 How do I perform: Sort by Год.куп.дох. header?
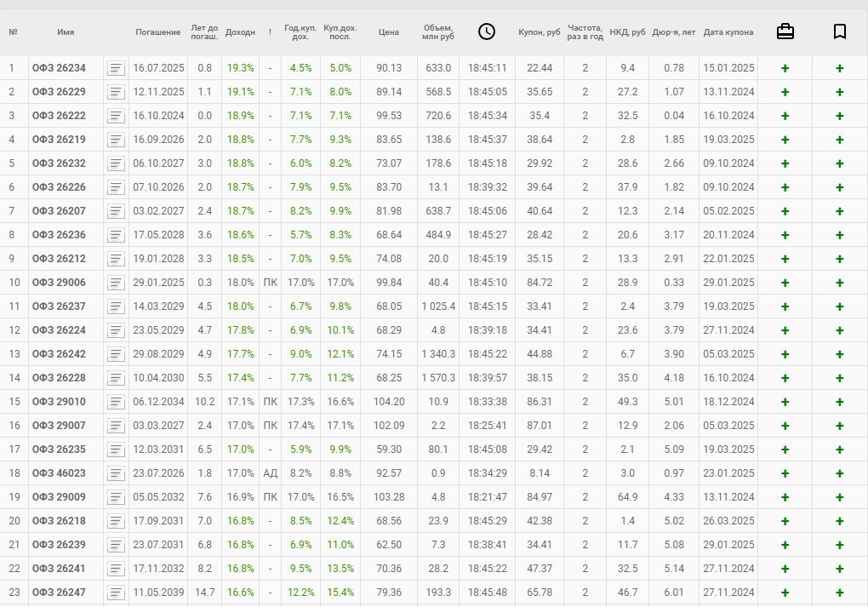tap(300, 32)
